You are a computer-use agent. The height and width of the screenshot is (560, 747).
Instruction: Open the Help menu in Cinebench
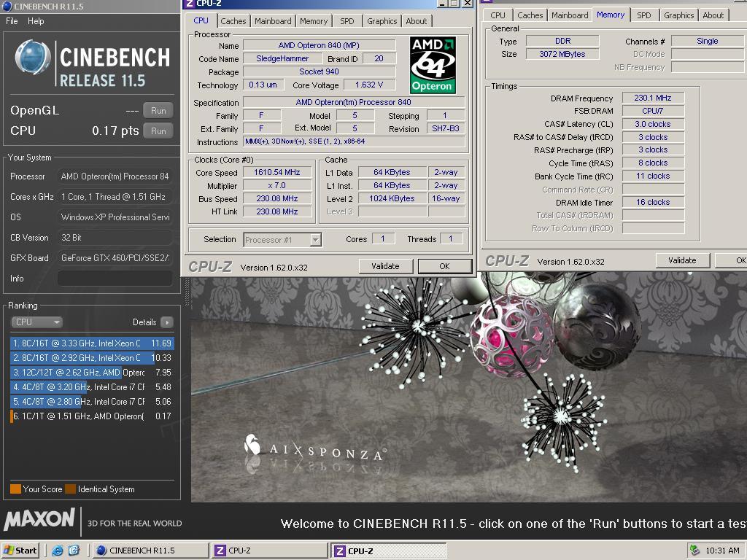click(36, 21)
